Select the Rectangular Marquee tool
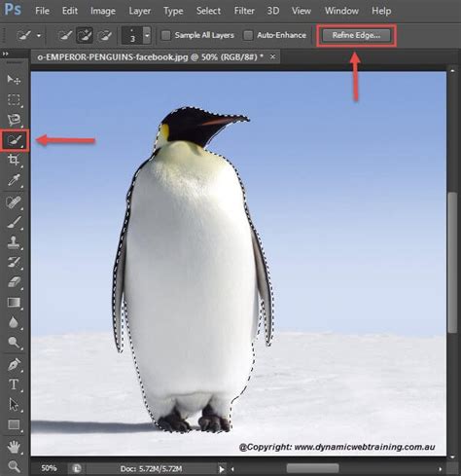461x476 pixels. (14, 100)
